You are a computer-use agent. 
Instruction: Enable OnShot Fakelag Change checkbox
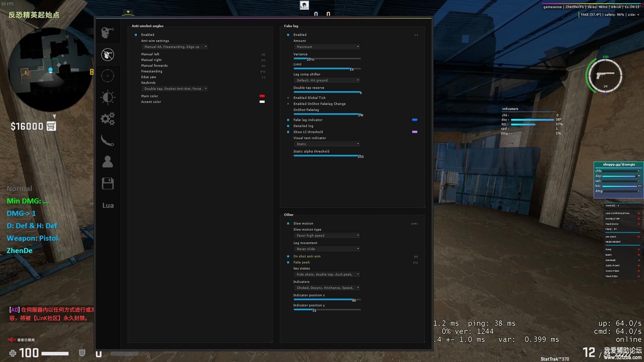tap(288, 104)
